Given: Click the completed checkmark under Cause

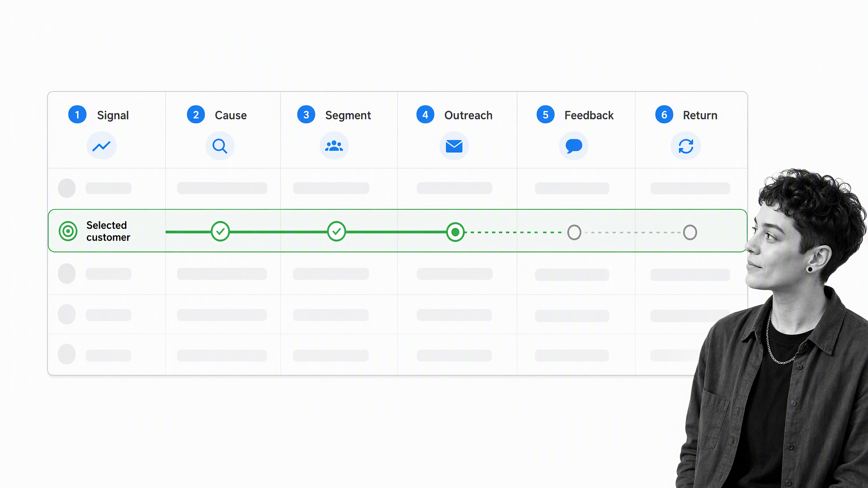Looking at the screenshot, I should [220, 231].
